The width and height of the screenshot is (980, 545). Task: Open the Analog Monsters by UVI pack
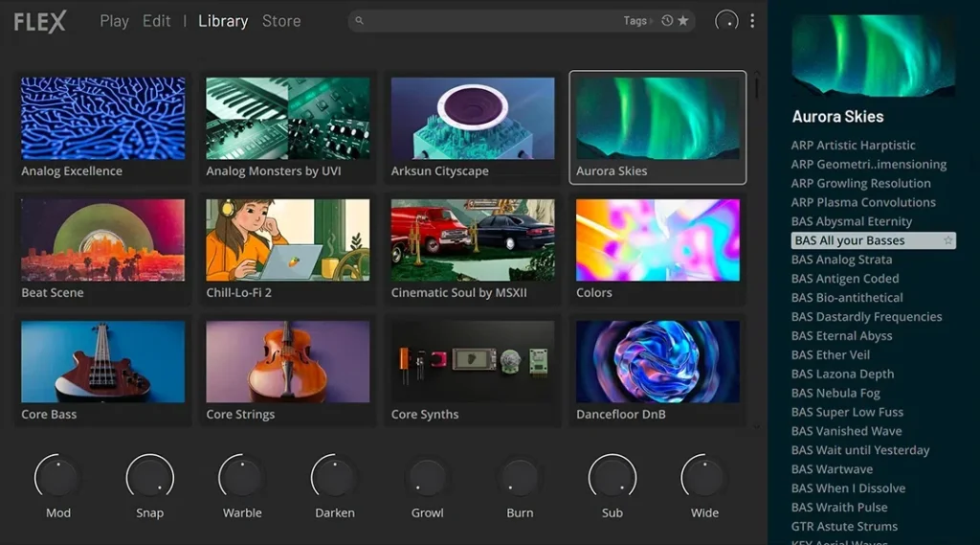click(287, 127)
